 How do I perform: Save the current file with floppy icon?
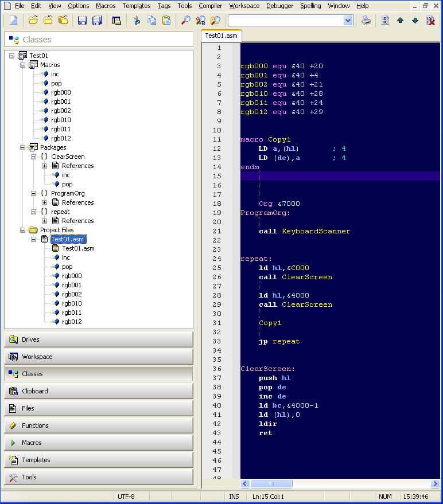(83, 21)
